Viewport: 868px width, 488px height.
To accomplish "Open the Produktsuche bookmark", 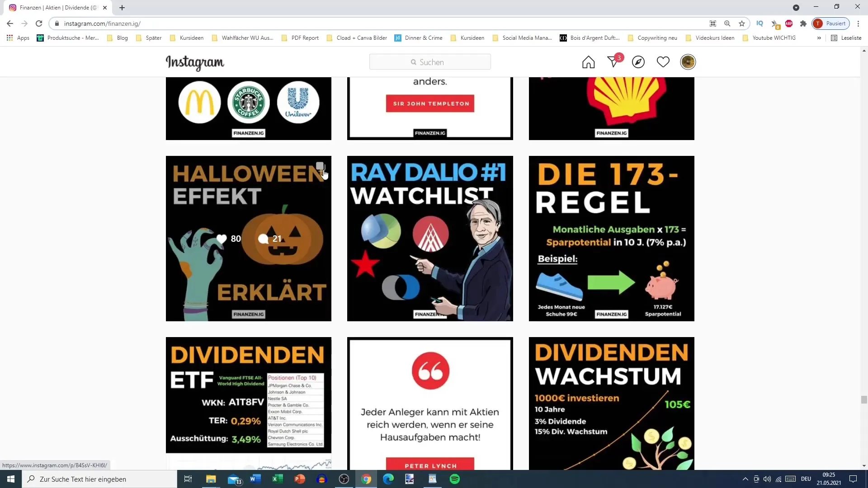I will (68, 38).
